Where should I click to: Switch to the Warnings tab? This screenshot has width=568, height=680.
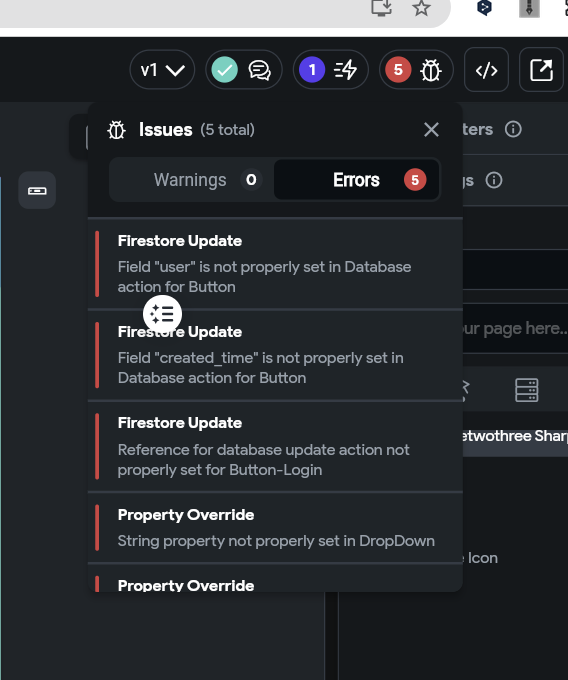191,180
